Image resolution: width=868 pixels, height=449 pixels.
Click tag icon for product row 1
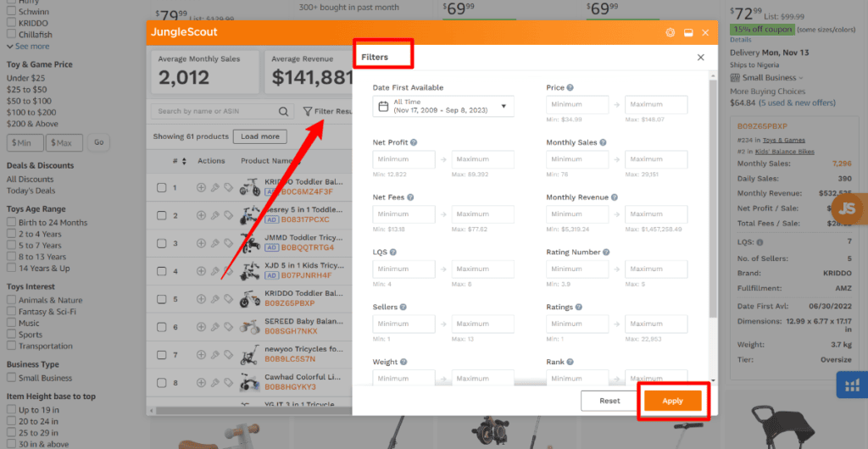[x=228, y=187]
